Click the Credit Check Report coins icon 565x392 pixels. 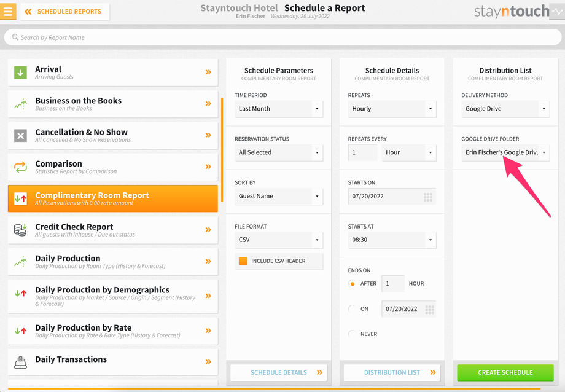pos(20,230)
